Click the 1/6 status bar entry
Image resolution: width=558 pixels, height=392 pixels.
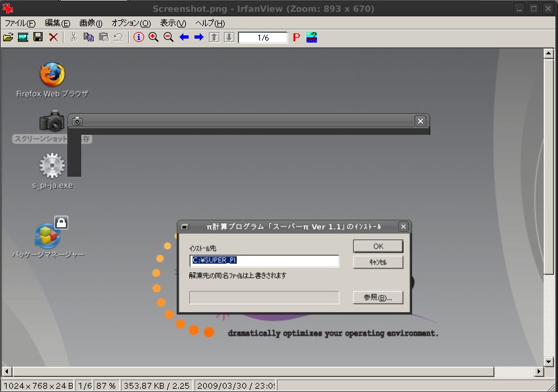click(x=84, y=386)
